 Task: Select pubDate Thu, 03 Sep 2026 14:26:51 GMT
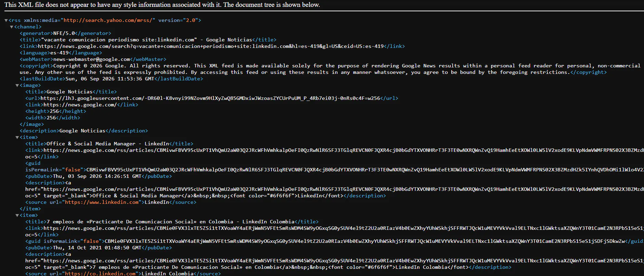tap(99, 176)
